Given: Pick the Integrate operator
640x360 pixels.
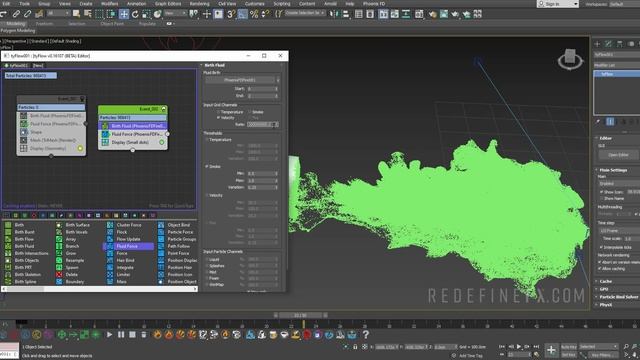Looking at the screenshot, I should [125, 267].
